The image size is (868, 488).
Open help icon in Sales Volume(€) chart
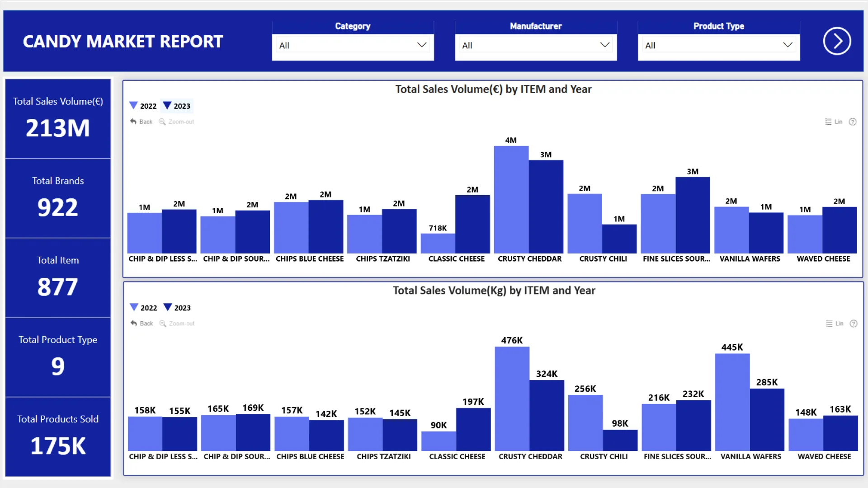point(853,122)
